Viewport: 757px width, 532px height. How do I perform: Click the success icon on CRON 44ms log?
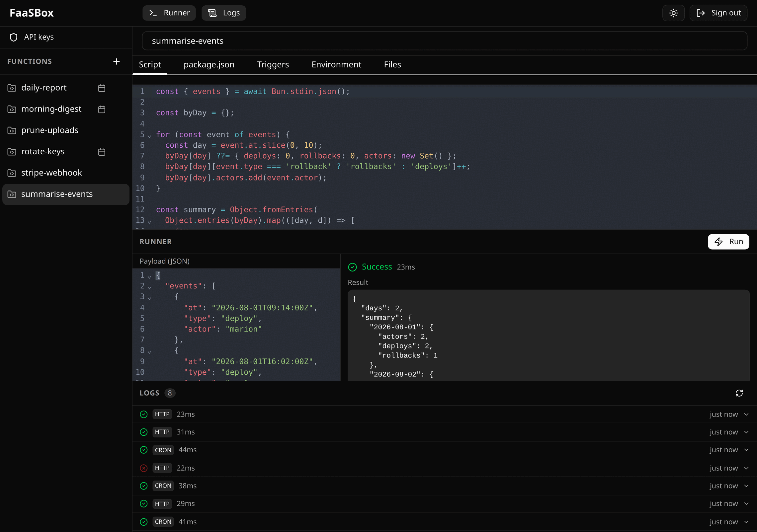[143, 450]
